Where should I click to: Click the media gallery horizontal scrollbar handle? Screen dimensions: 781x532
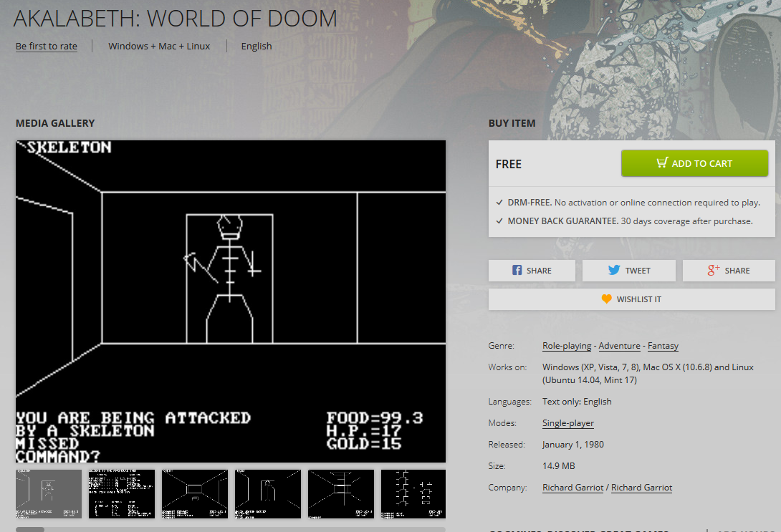click(30, 530)
